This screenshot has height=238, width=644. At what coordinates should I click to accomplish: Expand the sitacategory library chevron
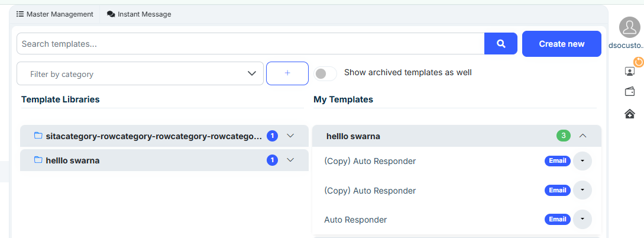(290, 136)
